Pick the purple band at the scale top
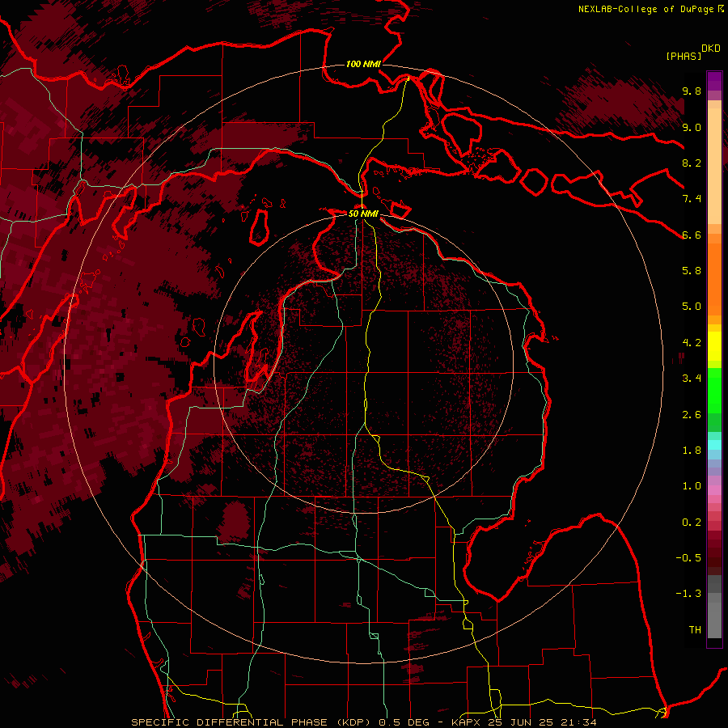This screenshot has height=728, width=728. click(714, 81)
